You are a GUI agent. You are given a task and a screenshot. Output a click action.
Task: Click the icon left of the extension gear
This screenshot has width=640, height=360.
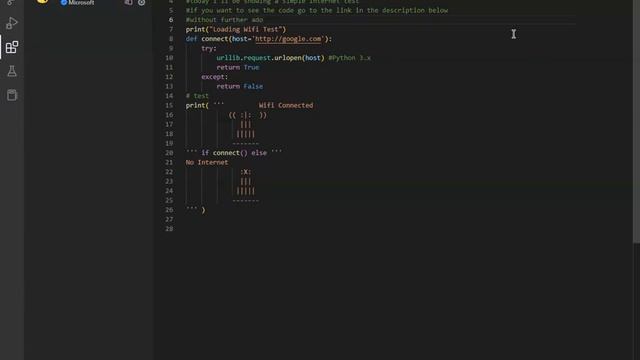pos(128,2)
